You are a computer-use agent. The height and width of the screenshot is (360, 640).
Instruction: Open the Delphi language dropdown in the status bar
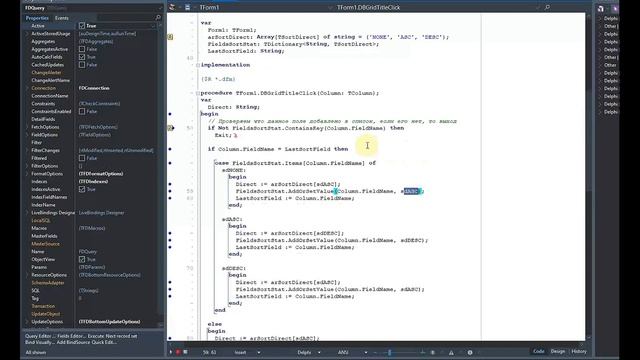point(319,352)
